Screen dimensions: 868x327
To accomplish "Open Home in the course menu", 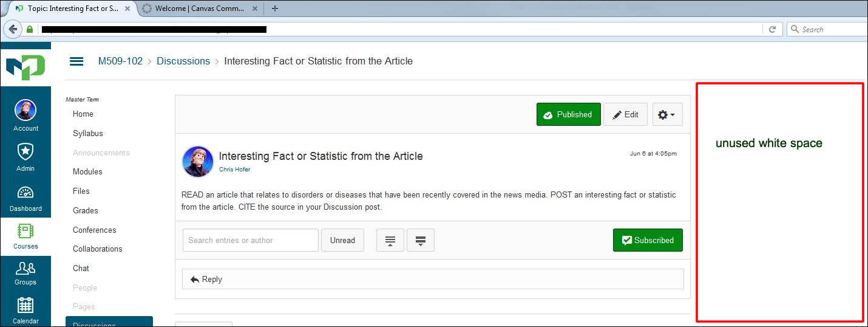I will click(x=83, y=114).
